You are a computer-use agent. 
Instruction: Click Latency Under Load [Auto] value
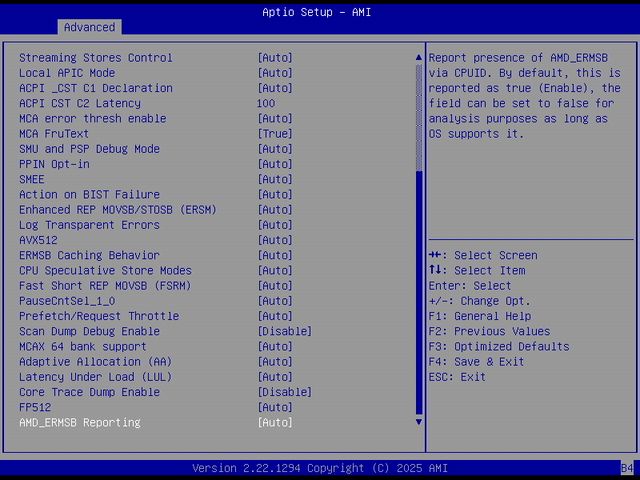pyautogui.click(x=275, y=377)
